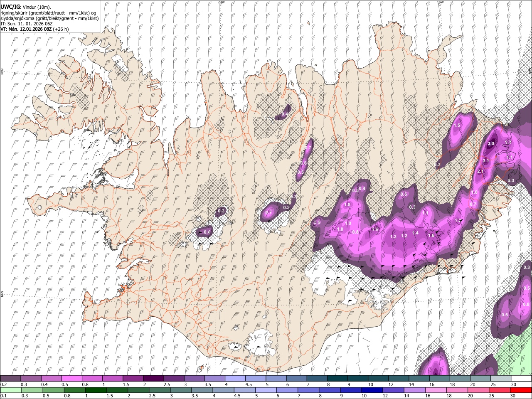
Task: Pick the pale green 0.1 swatch in rain legend
Action: click(11, 390)
